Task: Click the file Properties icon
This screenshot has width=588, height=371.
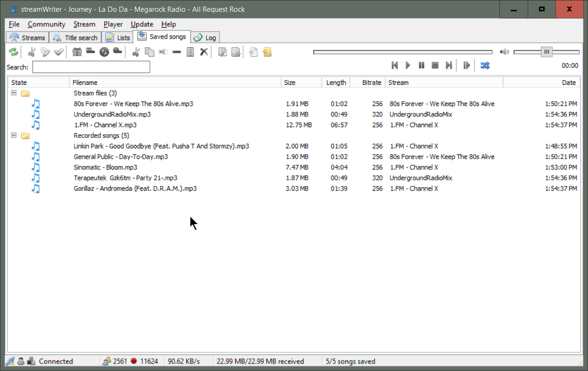Action: [x=236, y=52]
